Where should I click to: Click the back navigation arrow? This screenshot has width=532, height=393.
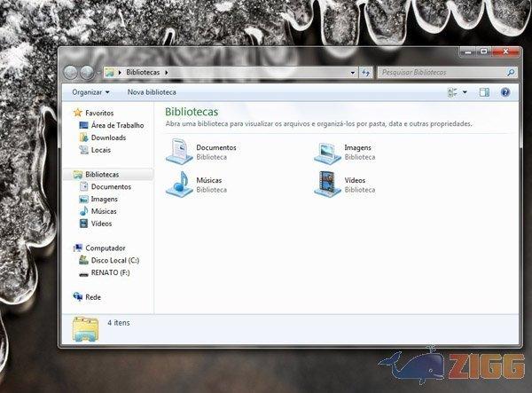click(72, 72)
